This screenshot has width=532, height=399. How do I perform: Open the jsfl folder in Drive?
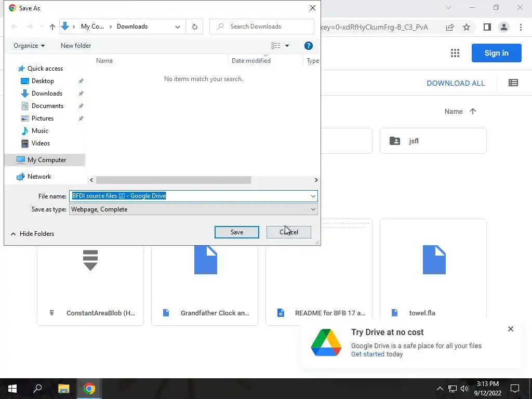(433, 141)
